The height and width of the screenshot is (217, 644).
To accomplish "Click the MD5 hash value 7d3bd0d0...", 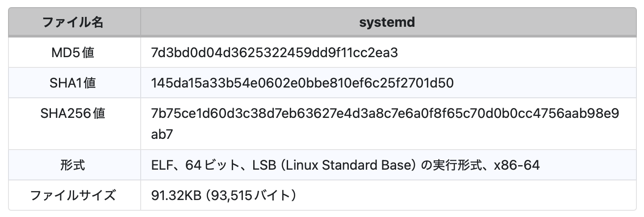I will (274, 53).
